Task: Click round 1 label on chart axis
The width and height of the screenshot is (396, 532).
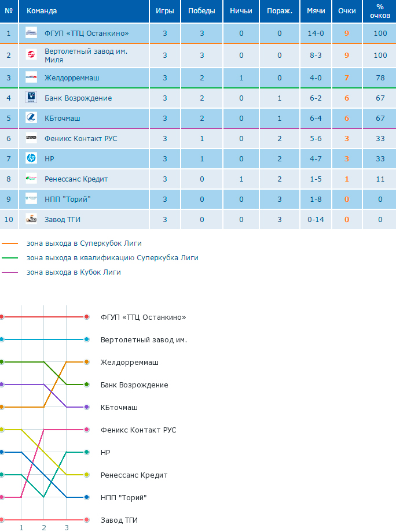Action: (21, 527)
